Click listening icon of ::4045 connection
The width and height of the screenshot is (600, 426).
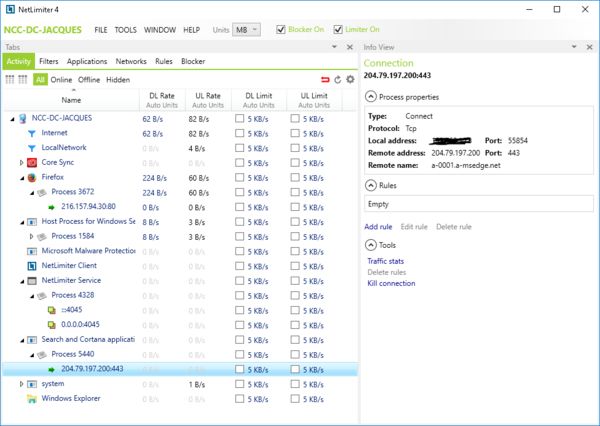click(x=51, y=310)
